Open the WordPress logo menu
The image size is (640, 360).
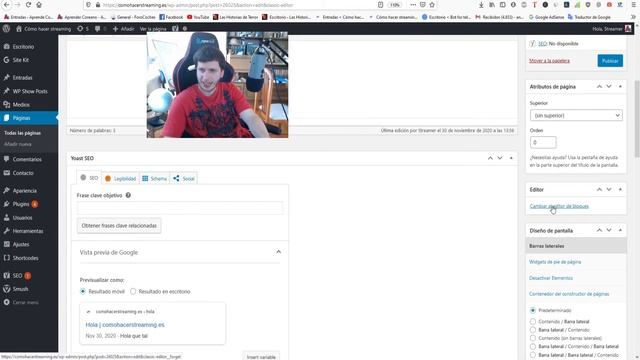pyautogui.click(x=7, y=29)
